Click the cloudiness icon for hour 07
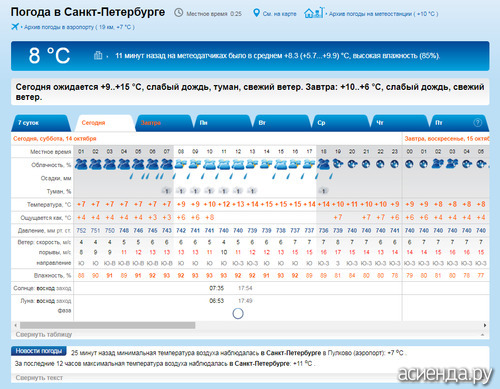Screen dimensions: 500x389 [x=167, y=164]
